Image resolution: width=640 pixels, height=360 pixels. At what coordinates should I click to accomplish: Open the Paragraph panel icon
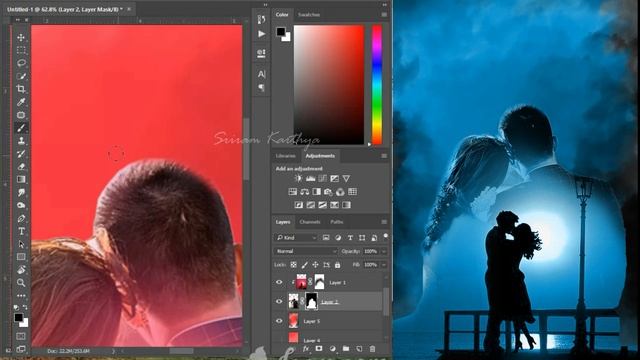click(x=262, y=88)
